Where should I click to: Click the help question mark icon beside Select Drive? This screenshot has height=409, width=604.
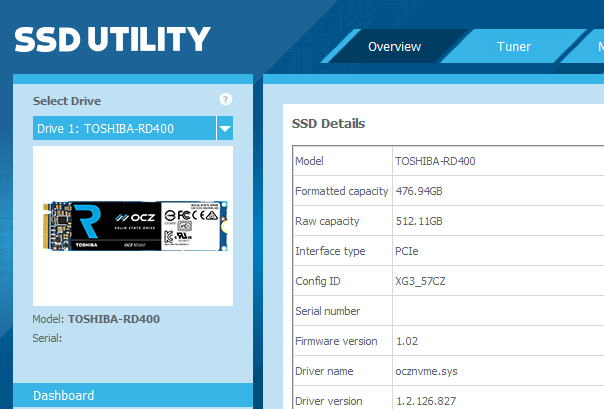pos(226,100)
